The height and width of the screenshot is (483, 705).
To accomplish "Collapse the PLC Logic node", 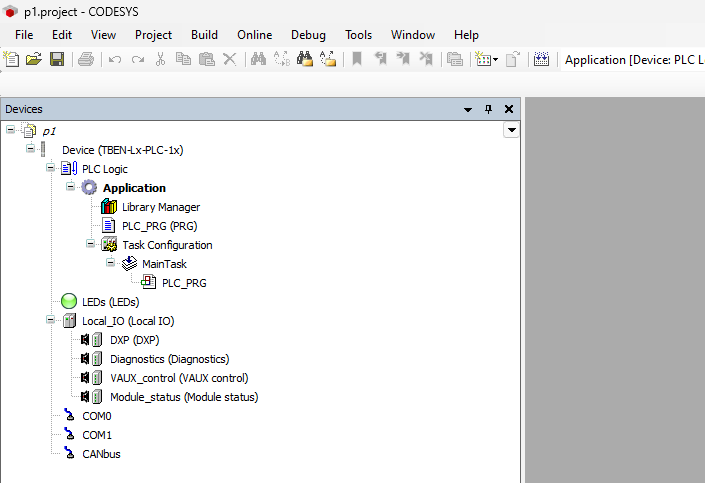I will pyautogui.click(x=50, y=168).
